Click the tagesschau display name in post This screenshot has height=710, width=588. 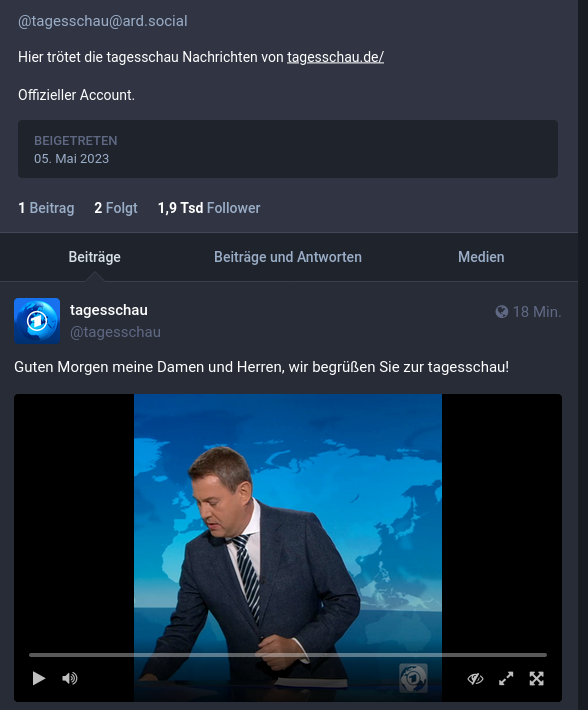(x=109, y=310)
